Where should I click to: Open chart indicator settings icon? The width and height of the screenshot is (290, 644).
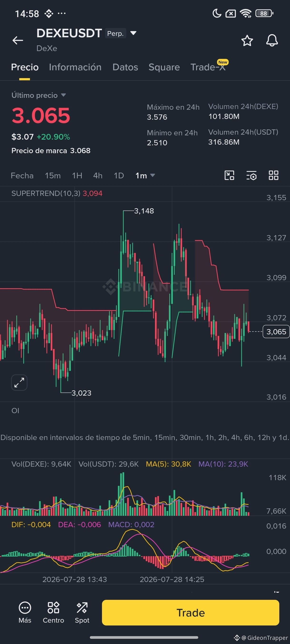tap(251, 175)
